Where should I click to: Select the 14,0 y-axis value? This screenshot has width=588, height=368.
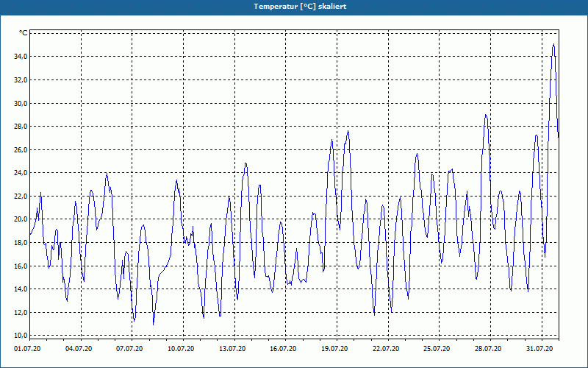pos(21,289)
